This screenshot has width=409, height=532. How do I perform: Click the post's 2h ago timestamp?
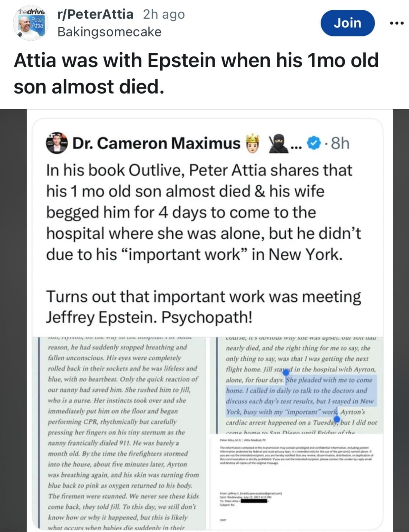tap(164, 14)
